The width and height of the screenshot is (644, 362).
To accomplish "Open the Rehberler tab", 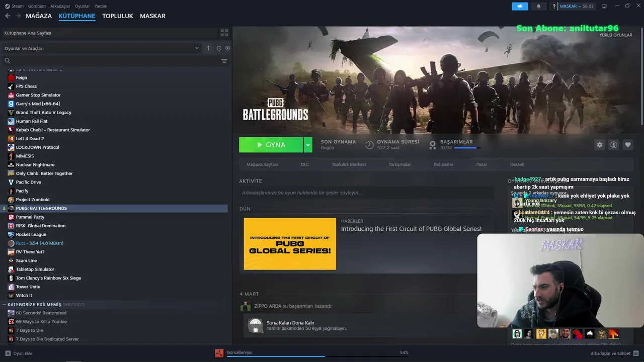I will (444, 164).
